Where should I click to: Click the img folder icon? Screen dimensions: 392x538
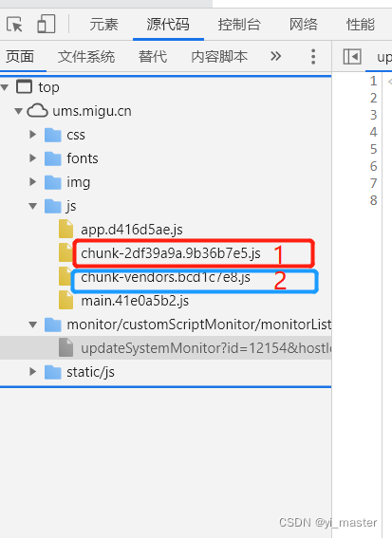click(53, 182)
